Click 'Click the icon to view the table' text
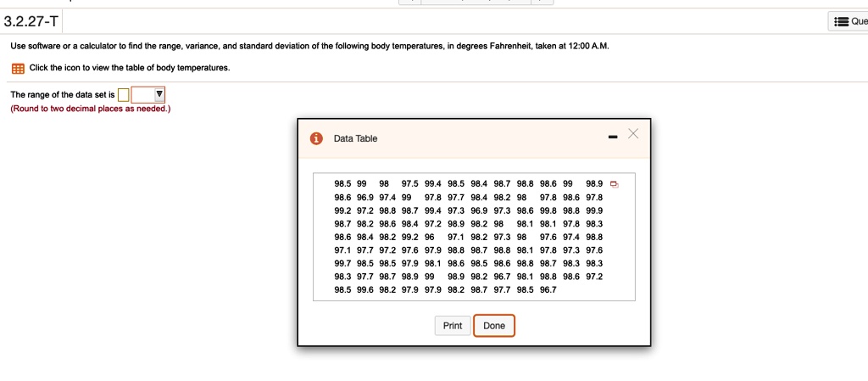The image size is (868, 381). click(x=130, y=68)
